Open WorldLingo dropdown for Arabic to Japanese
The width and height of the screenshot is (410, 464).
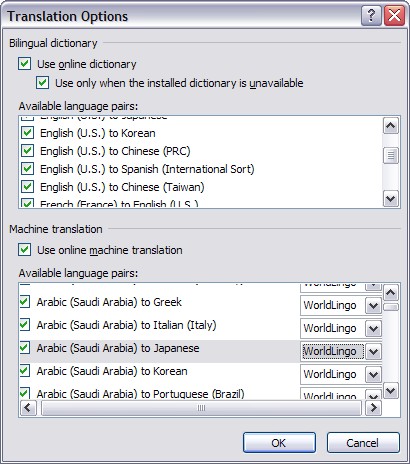pyautogui.click(x=373, y=351)
